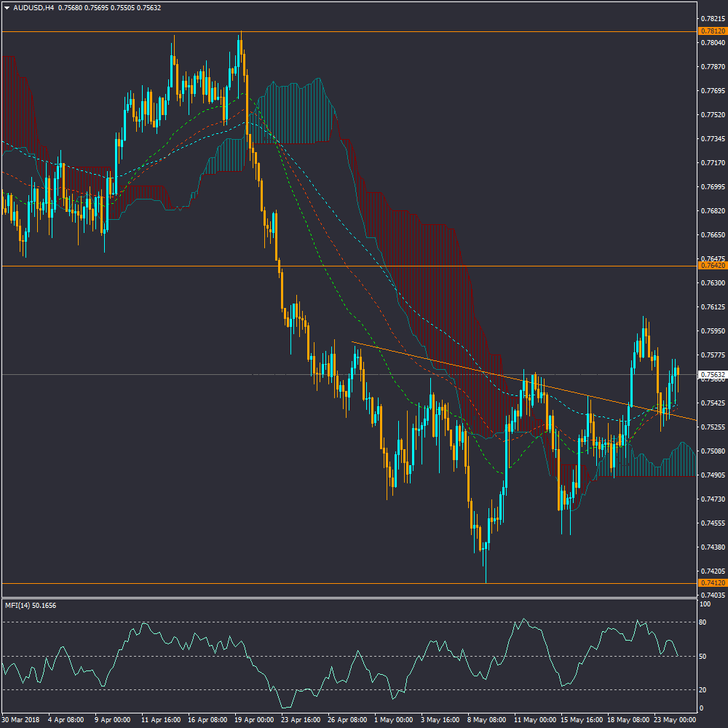Select the orange 0.74120 price level tag
Viewport: 728px width, 728px height.
(x=712, y=583)
